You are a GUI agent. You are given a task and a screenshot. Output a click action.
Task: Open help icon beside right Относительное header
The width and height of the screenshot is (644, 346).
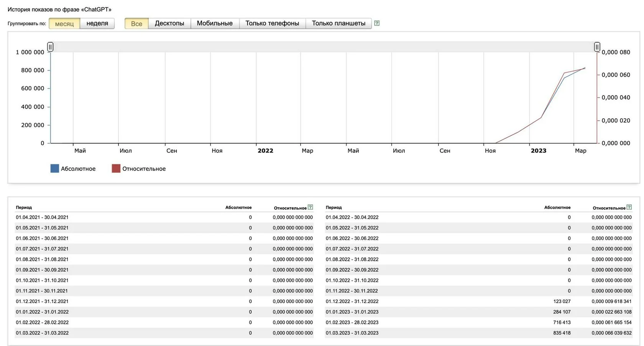click(629, 207)
